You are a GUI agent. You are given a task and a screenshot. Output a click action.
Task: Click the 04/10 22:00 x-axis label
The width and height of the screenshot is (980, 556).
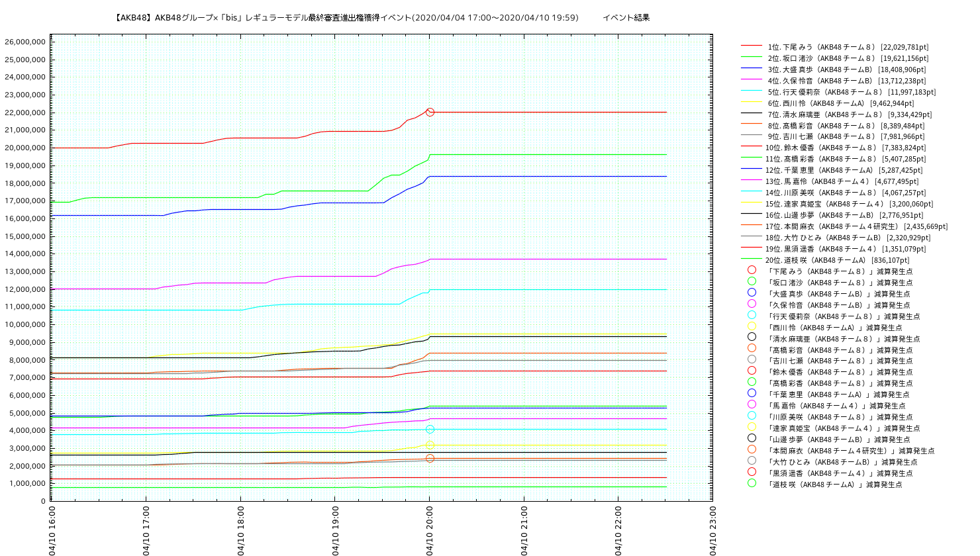618,531
